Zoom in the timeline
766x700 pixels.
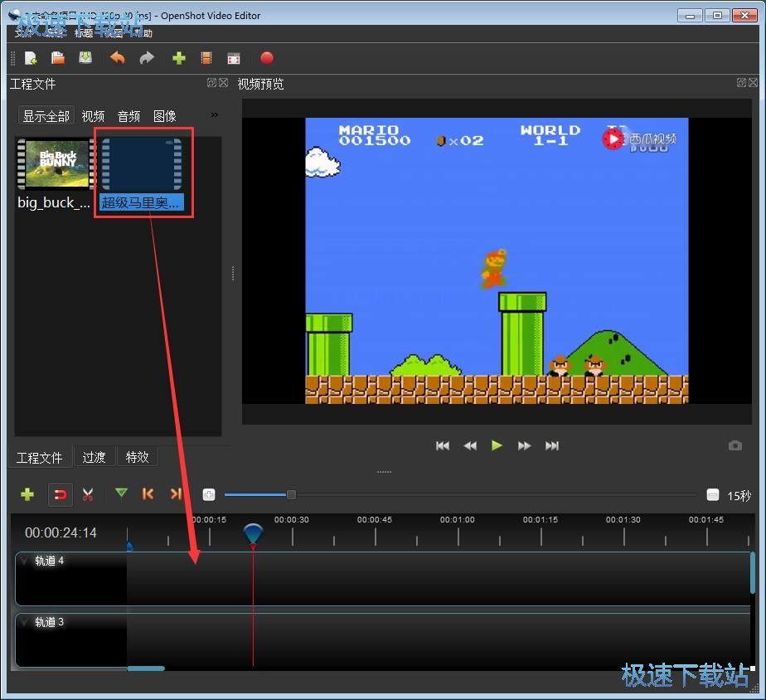click(x=209, y=494)
